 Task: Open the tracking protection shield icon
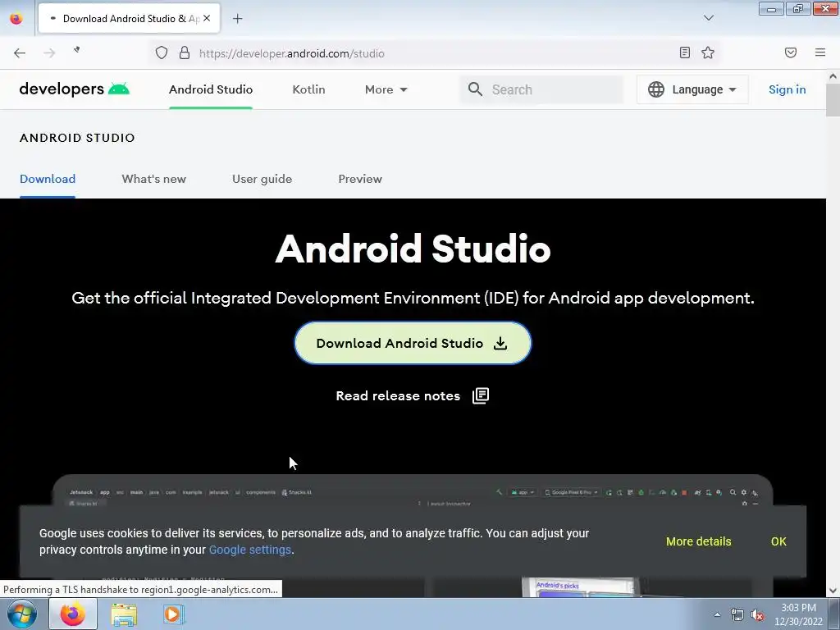pyautogui.click(x=162, y=52)
